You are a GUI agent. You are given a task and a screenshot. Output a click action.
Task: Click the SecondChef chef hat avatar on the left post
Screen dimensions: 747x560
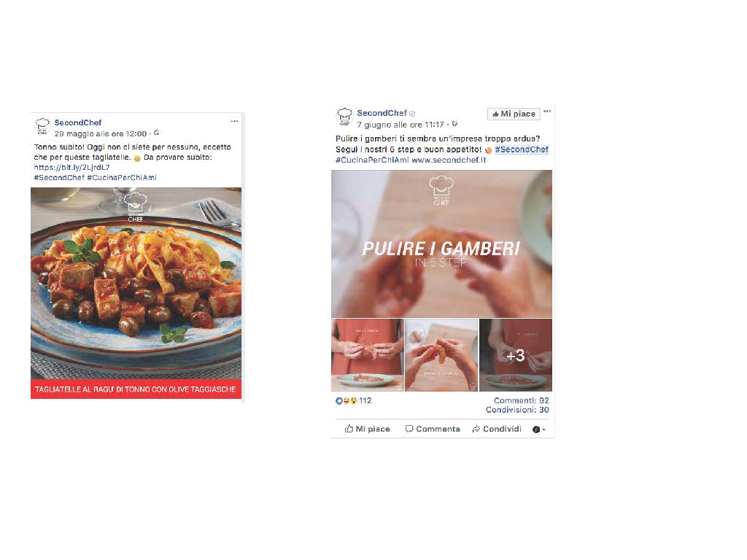click(42, 127)
